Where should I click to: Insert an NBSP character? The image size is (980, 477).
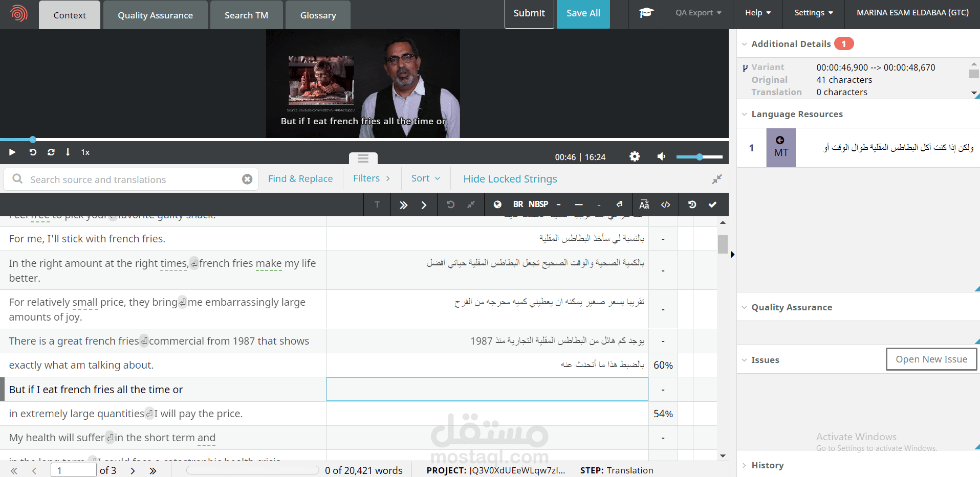538,204
